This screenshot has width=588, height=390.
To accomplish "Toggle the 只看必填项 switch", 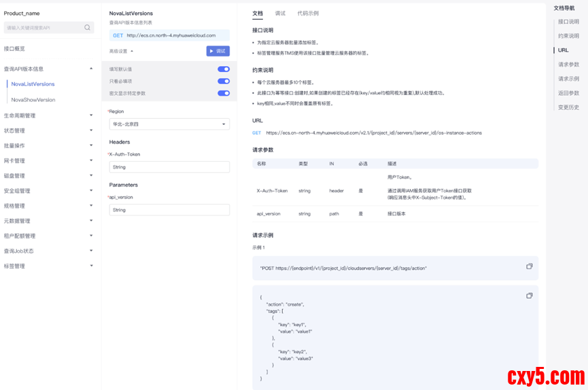I will 223,81.
